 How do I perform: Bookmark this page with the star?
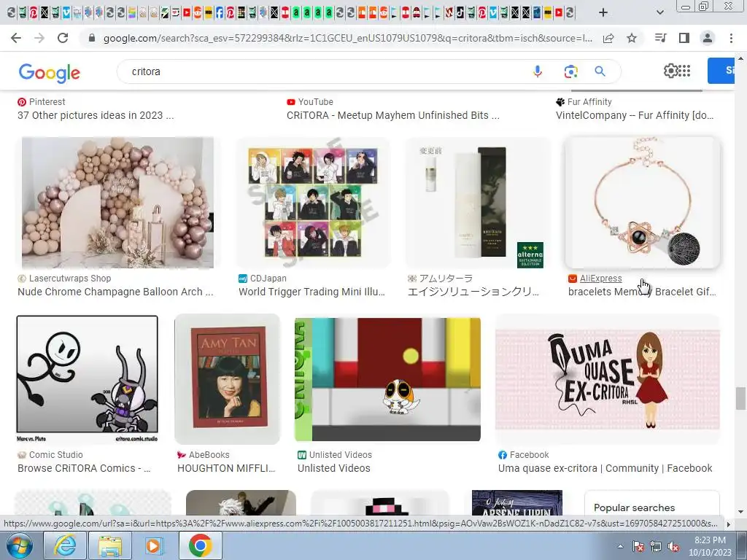[x=632, y=38]
